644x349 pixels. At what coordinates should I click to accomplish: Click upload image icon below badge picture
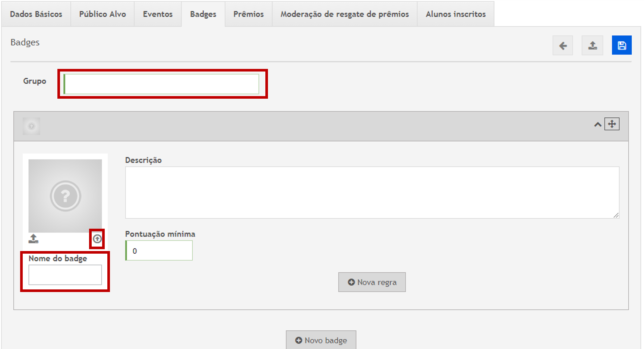34,239
